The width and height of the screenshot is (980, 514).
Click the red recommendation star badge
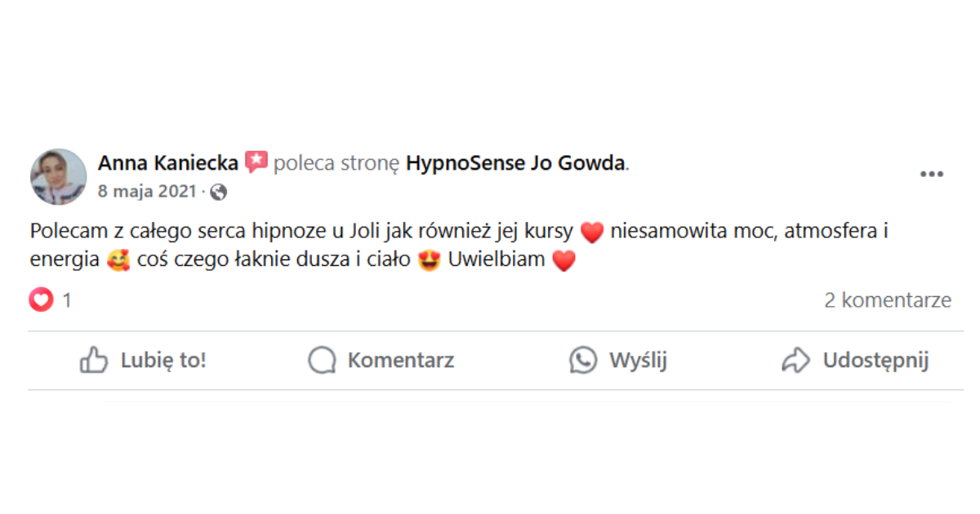(x=256, y=162)
